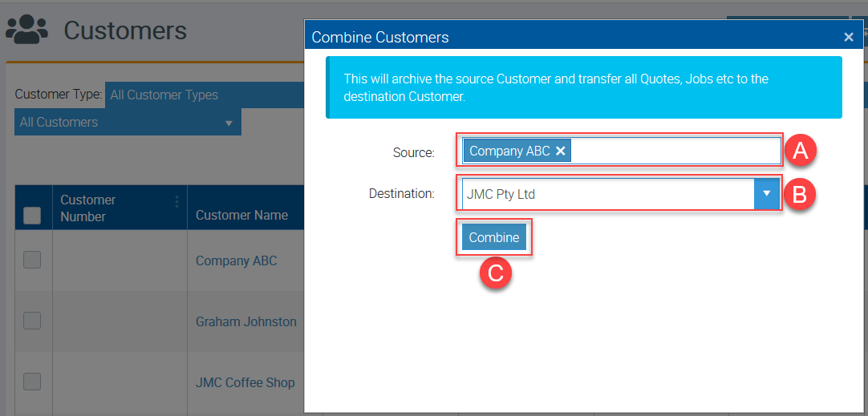Click the red B annotation marker
Screen dimensions: 868x416
(x=800, y=195)
